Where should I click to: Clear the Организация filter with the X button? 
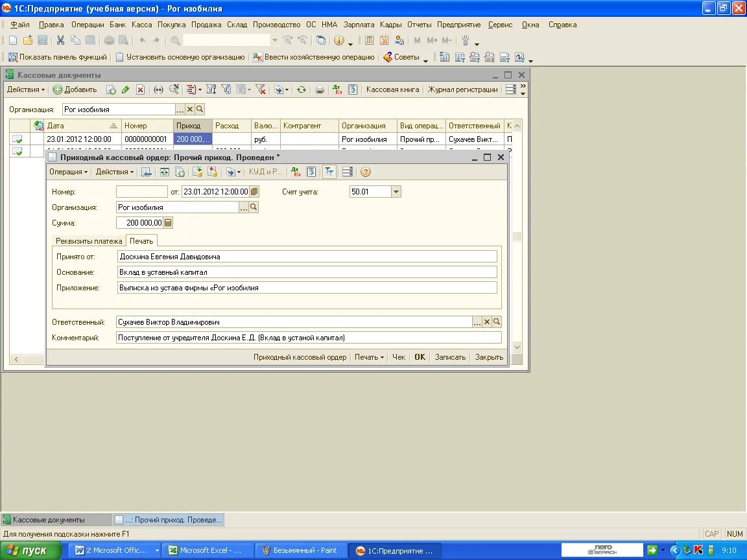pyautogui.click(x=189, y=109)
